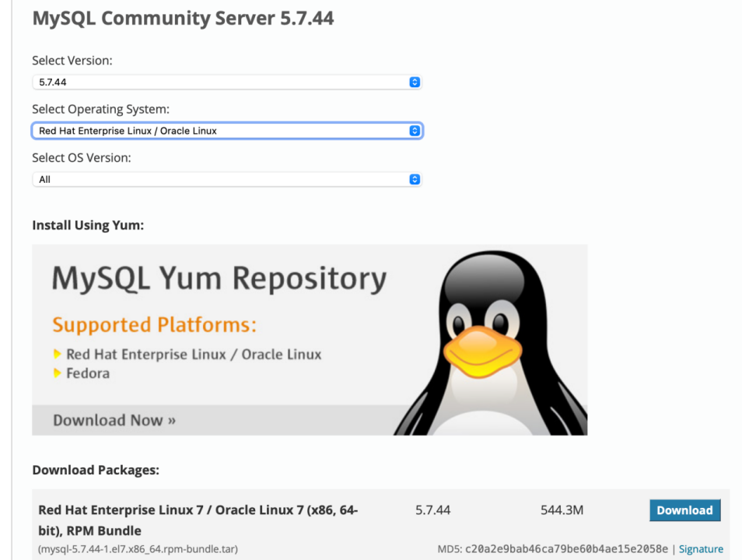Viewport: 742px width, 560px height.
Task: Click the Install Using Yum: heading
Action: pos(88,226)
